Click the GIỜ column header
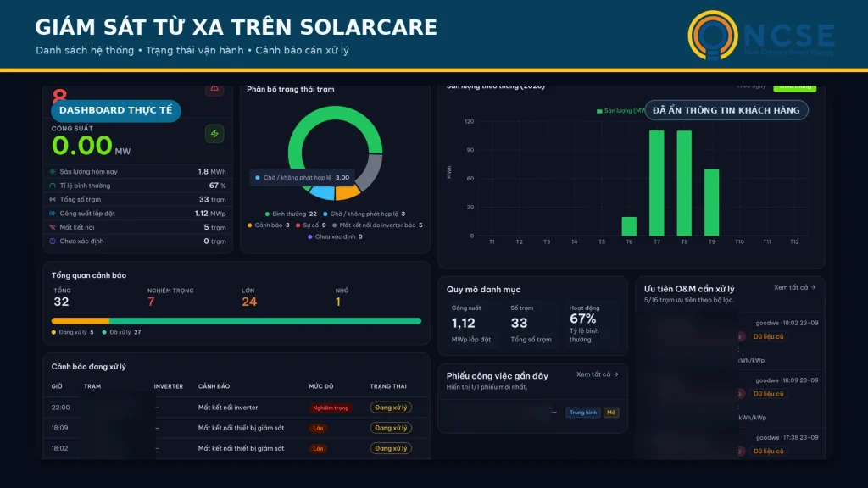The image size is (868, 488). (57, 386)
